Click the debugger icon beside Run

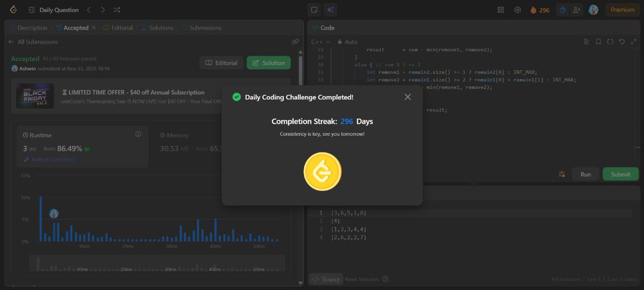[562, 174]
